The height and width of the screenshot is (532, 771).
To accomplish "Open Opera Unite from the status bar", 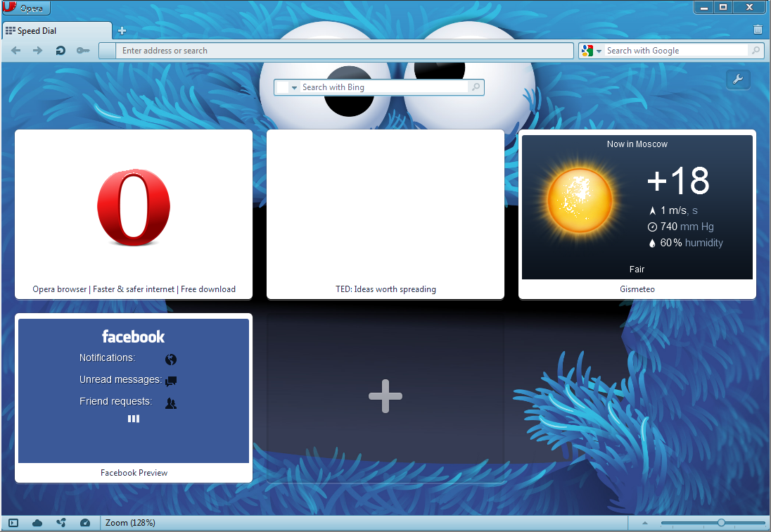I will click(61, 522).
